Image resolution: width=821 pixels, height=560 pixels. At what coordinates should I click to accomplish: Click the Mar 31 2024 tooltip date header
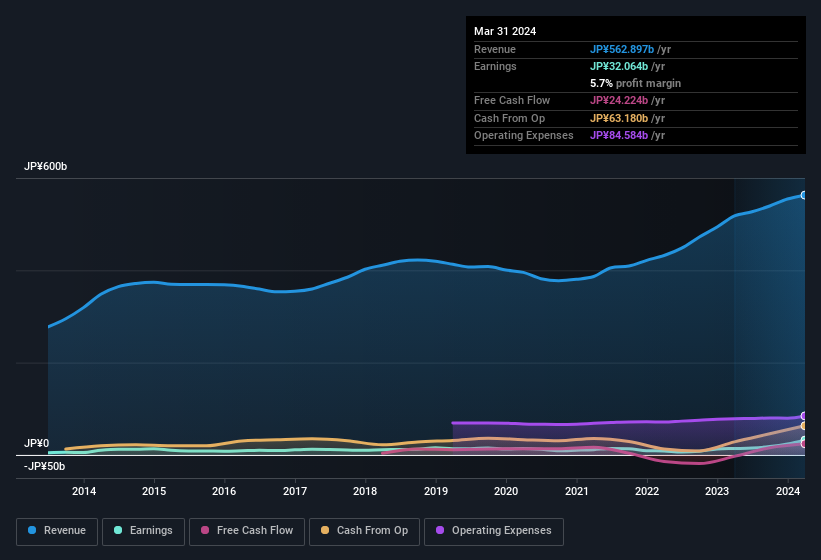pos(505,31)
